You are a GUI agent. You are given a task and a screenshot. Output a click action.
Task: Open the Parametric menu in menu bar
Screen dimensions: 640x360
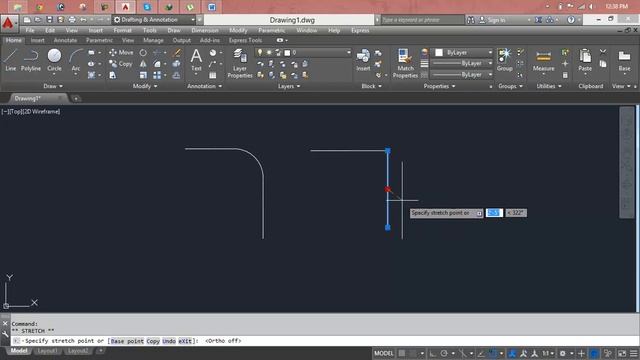(271, 30)
